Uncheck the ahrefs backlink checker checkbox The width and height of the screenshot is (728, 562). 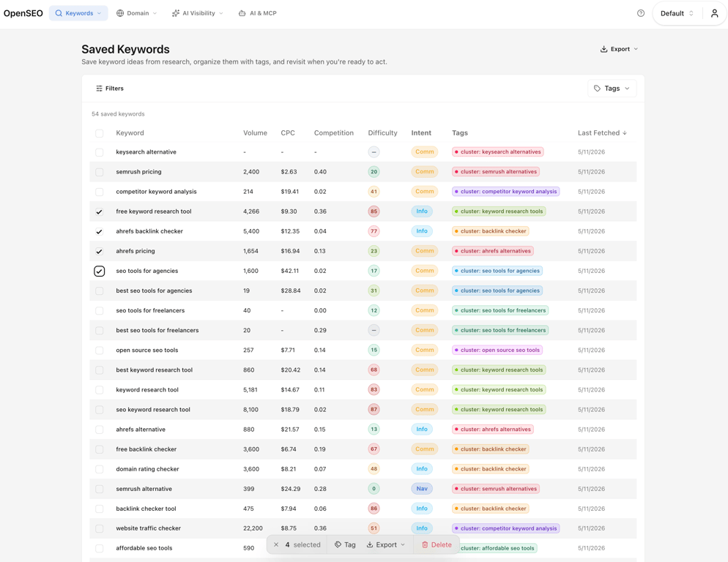pyautogui.click(x=100, y=231)
